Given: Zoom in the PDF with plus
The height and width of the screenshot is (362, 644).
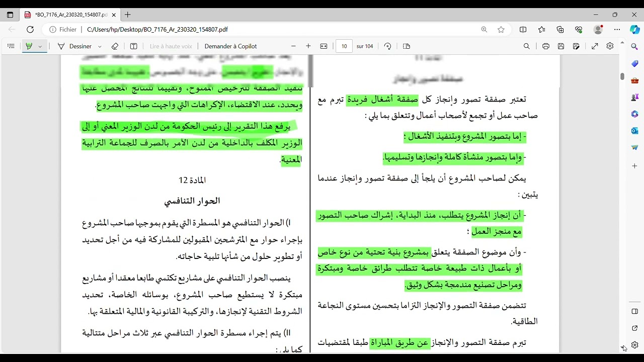Looking at the screenshot, I should (x=308, y=46).
